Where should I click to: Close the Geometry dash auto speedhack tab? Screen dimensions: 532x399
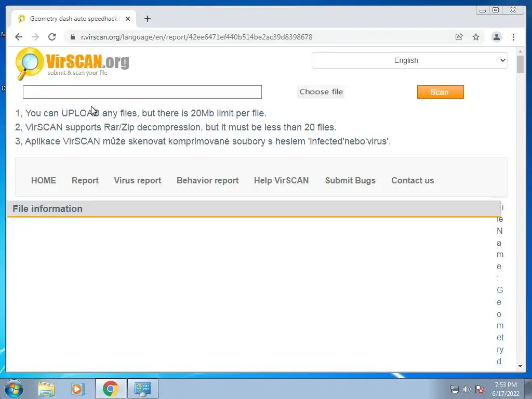[128, 19]
